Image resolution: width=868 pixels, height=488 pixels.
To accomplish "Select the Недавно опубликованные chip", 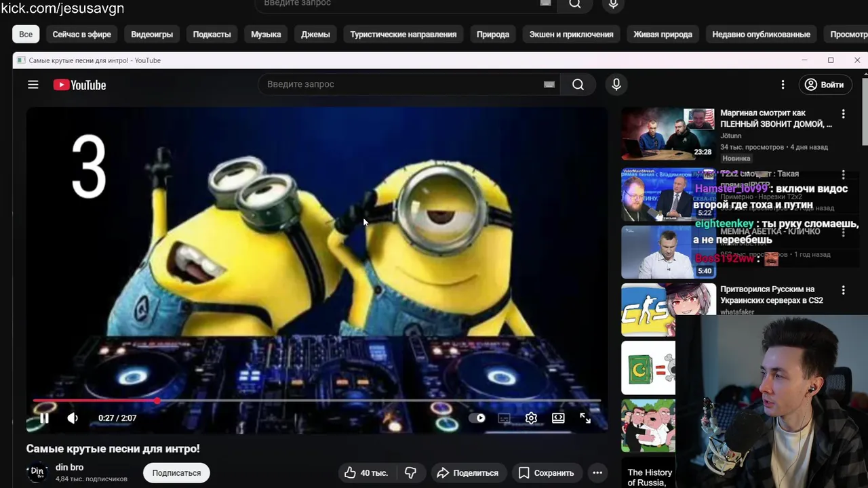I will click(x=761, y=34).
